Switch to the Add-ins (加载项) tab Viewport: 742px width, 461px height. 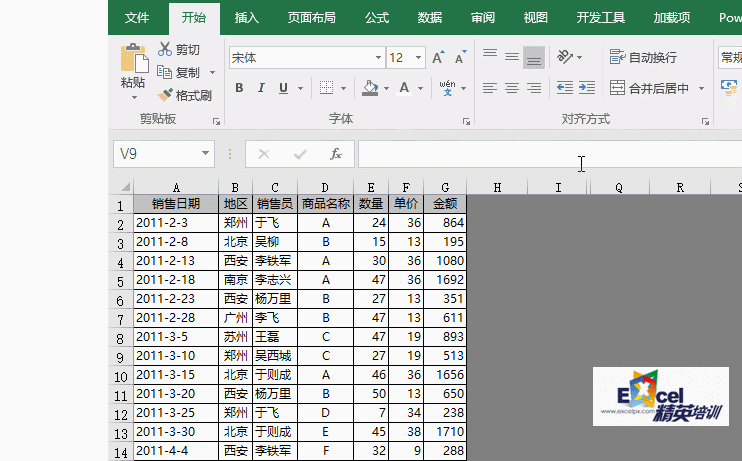[x=671, y=18]
